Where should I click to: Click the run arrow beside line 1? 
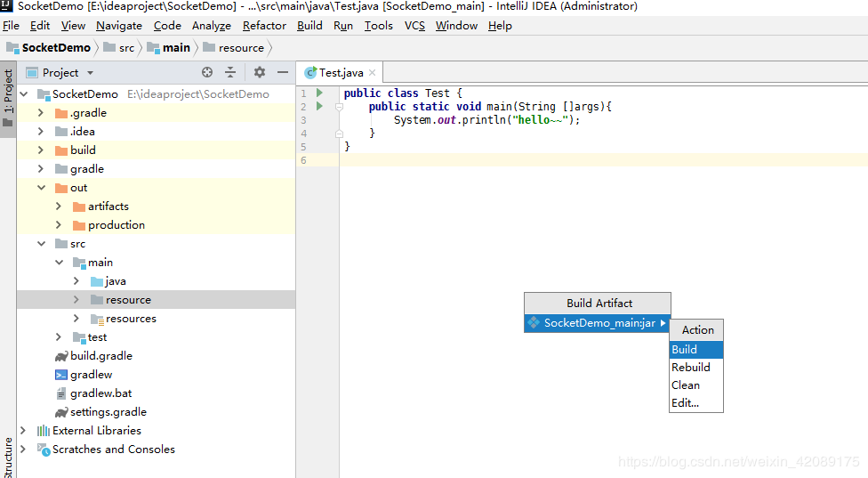[x=319, y=93]
